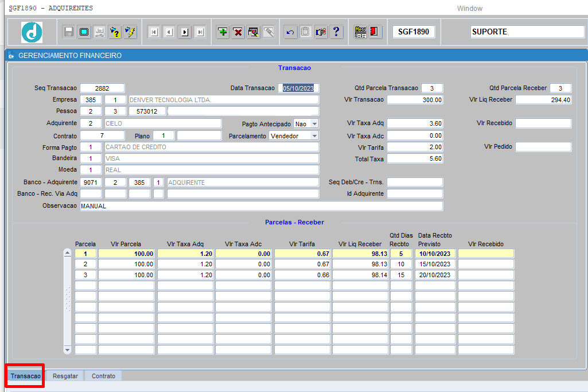The width and height of the screenshot is (588, 392).
Task: Click the floppy disk save icon
Action: coord(69,32)
